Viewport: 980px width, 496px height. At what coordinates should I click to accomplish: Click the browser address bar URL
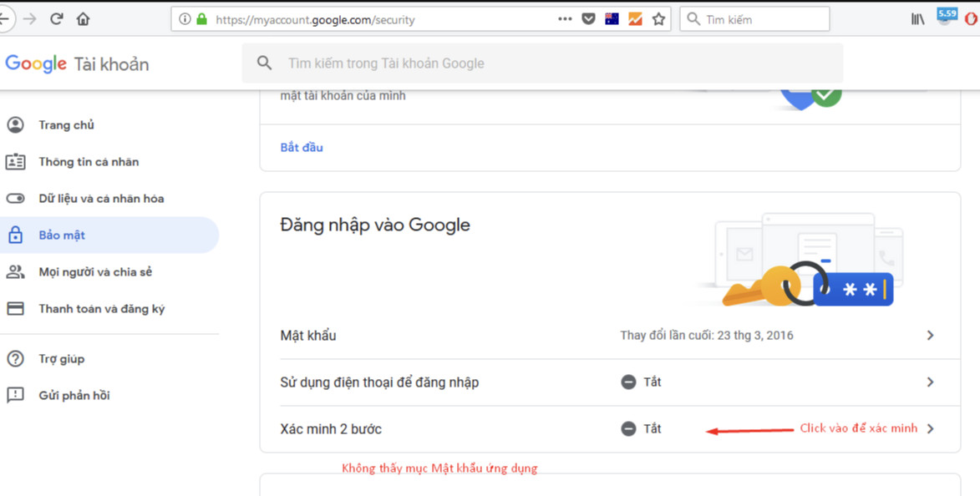coord(315,20)
